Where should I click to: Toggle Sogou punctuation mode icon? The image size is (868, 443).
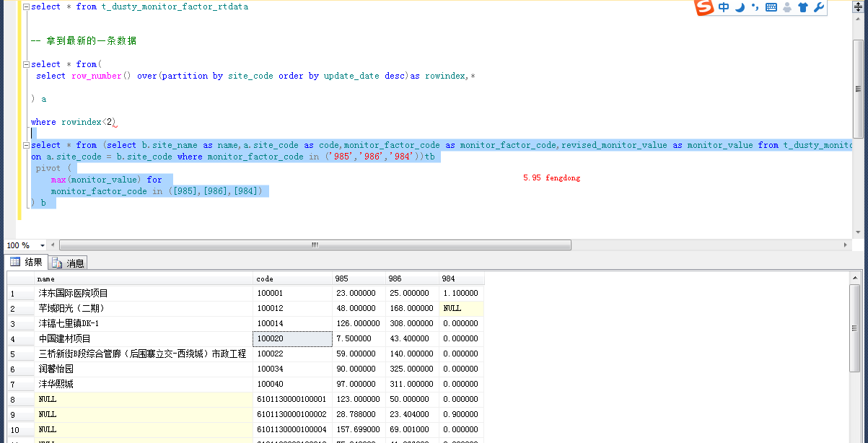[x=755, y=8]
